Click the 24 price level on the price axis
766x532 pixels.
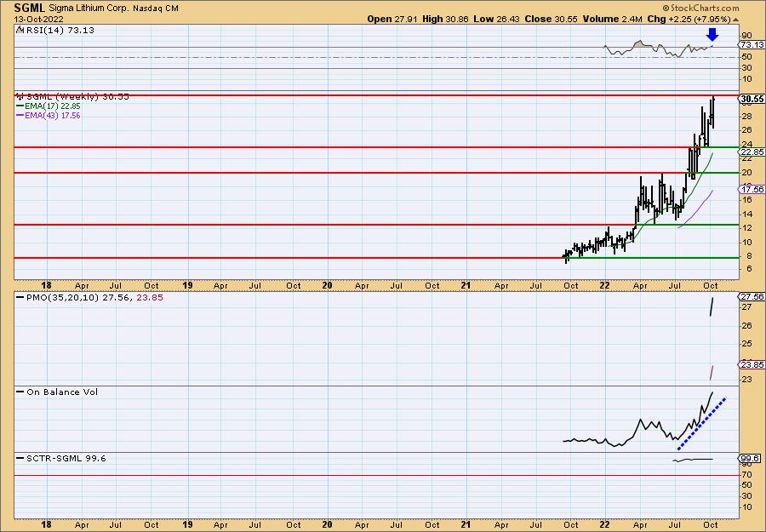[746, 145]
